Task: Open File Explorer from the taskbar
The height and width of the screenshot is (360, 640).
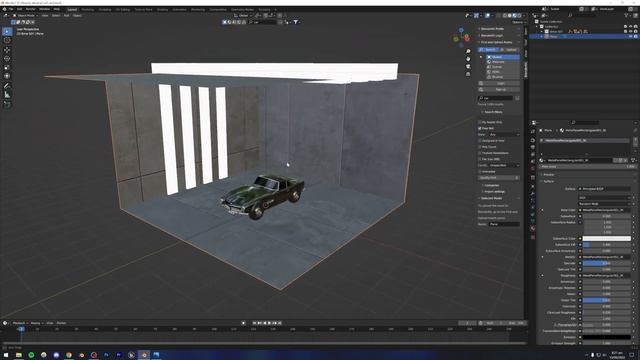Action: [x=18, y=355]
